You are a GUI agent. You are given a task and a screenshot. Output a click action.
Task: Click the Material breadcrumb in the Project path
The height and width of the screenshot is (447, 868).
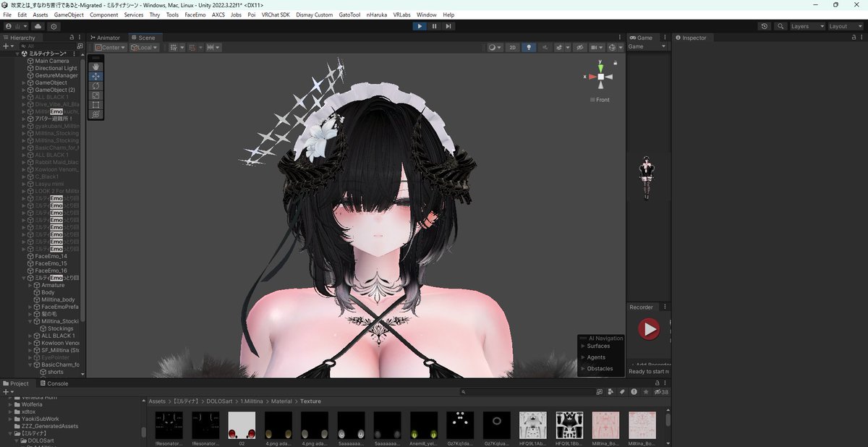click(281, 401)
